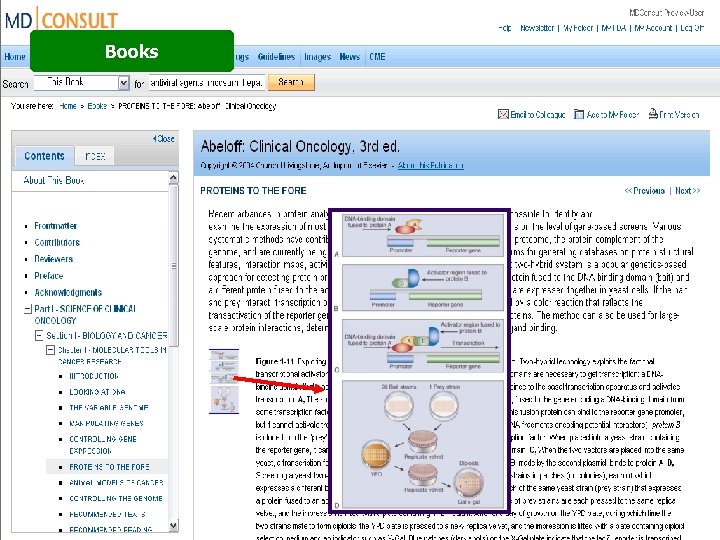
Task: Open the Search scope dropdown arrow
Action: point(124,83)
